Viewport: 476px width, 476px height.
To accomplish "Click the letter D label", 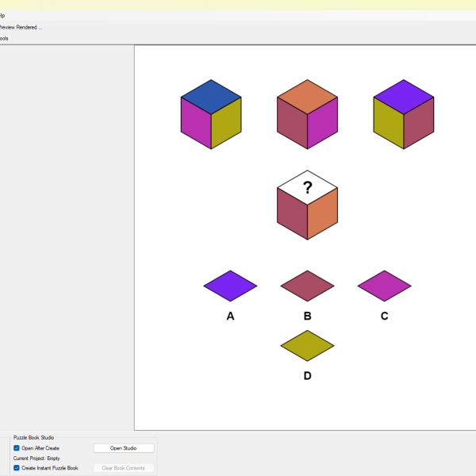I will pos(307,376).
